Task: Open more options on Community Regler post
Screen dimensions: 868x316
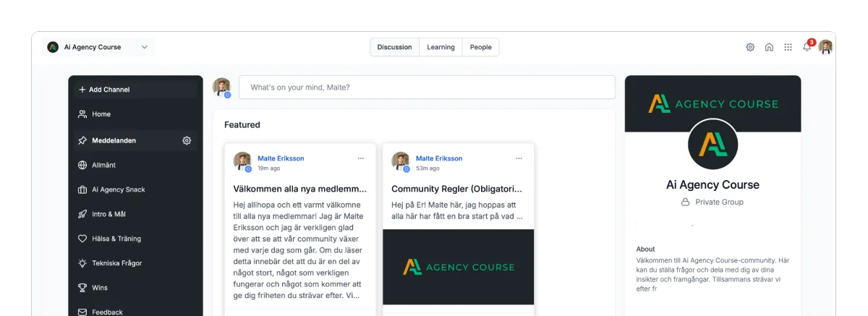Action: [x=519, y=158]
